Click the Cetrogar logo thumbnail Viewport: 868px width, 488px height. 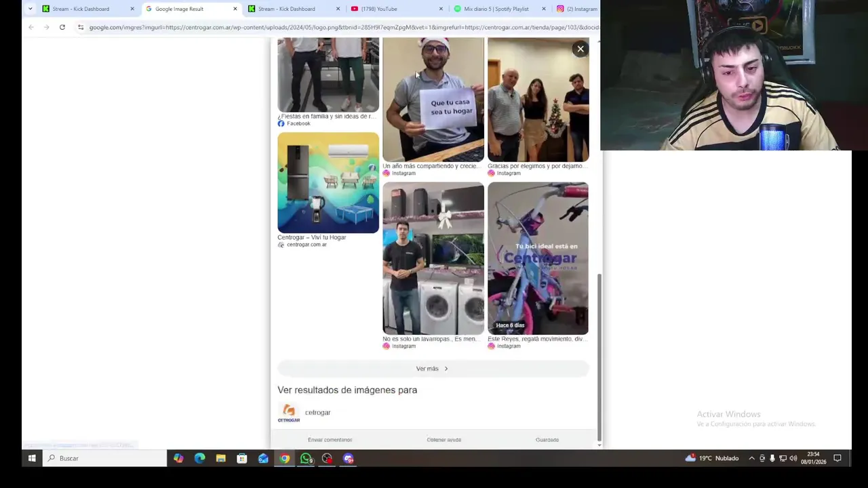point(289,413)
